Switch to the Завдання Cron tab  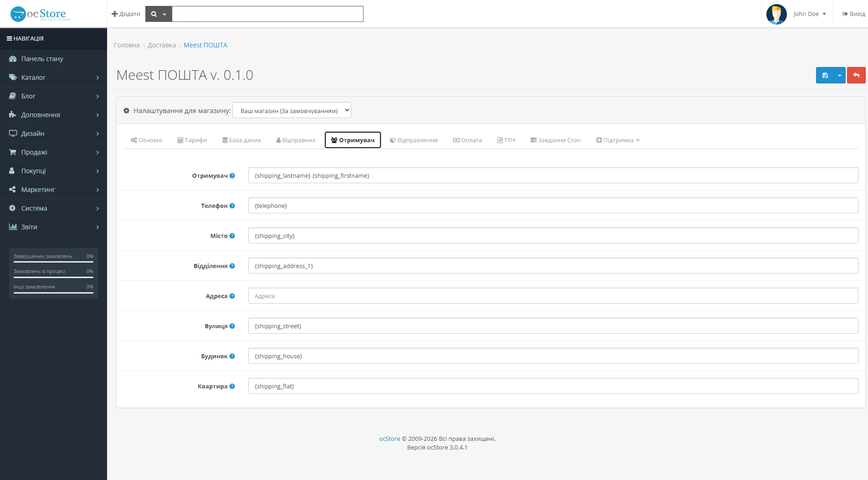[555, 140]
